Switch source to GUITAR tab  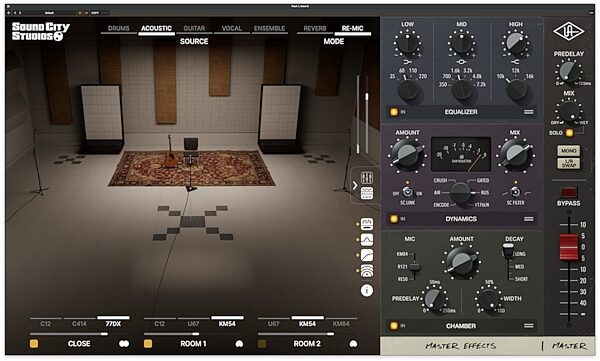pyautogui.click(x=194, y=28)
